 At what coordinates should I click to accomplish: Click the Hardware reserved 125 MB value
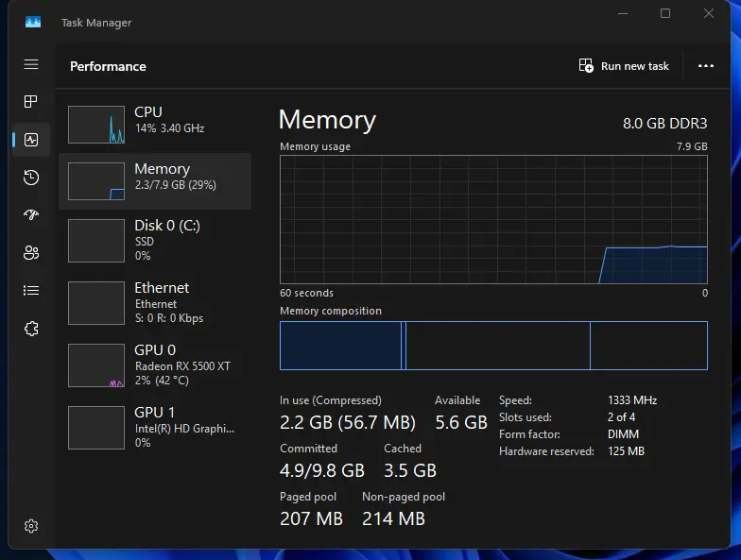(x=626, y=451)
